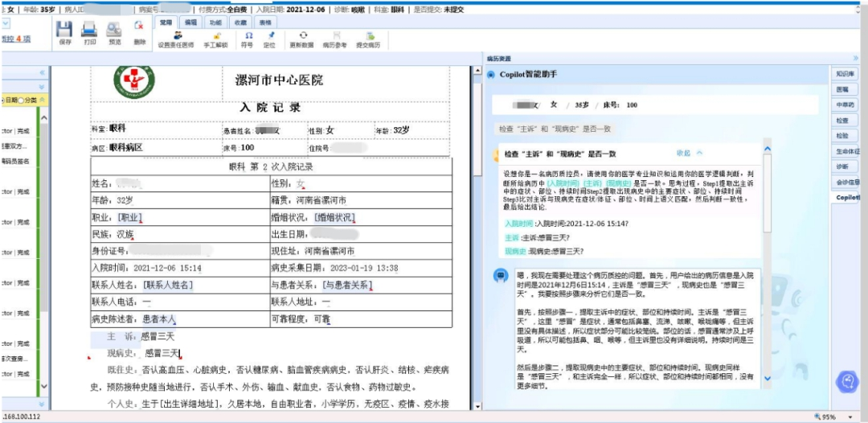868x423 pixels.
Task: Click the [与患者关系] placeholder field
Action: click(x=347, y=285)
